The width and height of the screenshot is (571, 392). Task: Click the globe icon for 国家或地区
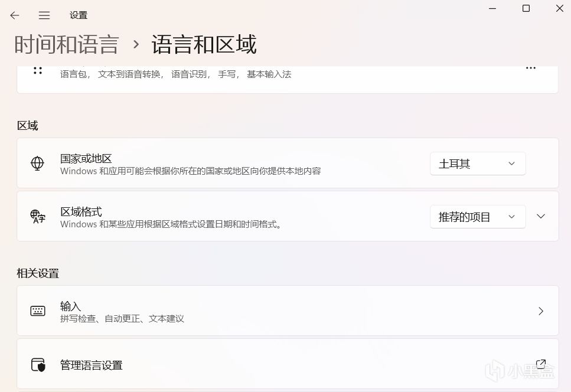click(38, 163)
